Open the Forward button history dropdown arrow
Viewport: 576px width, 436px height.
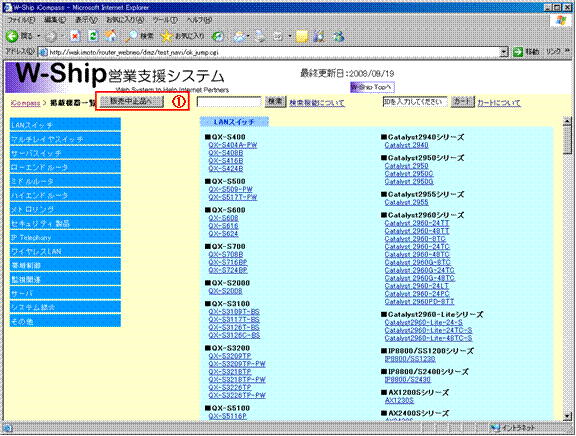click(x=62, y=36)
